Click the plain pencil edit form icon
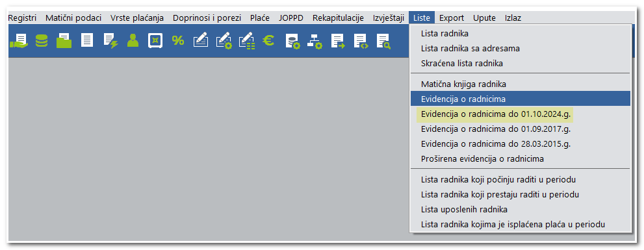 click(x=201, y=41)
